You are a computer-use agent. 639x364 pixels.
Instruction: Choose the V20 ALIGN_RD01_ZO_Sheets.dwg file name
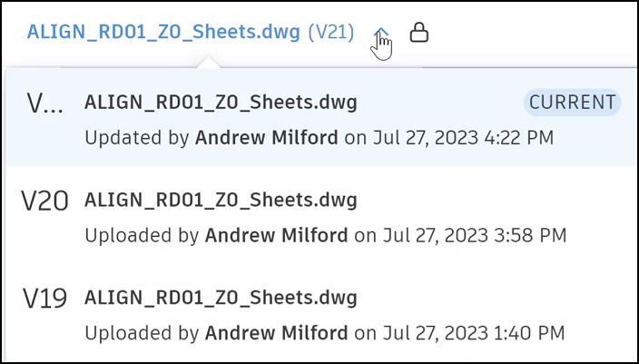pos(221,200)
